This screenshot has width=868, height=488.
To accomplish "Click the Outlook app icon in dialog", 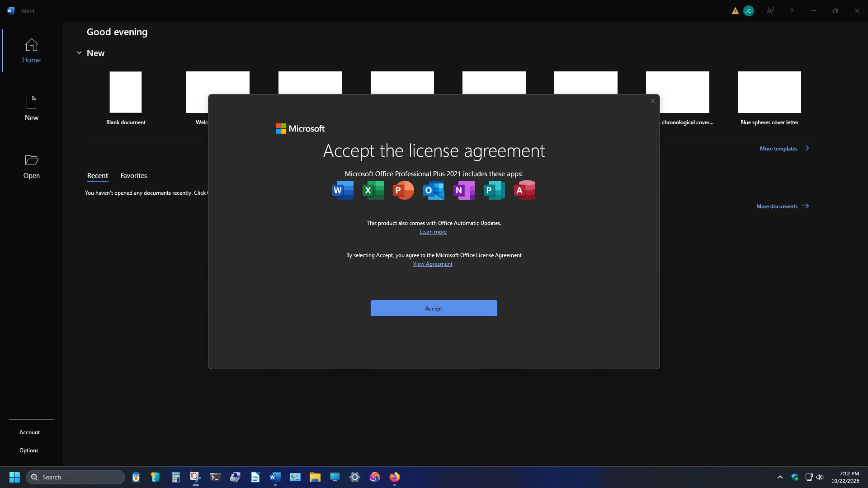I will [434, 190].
